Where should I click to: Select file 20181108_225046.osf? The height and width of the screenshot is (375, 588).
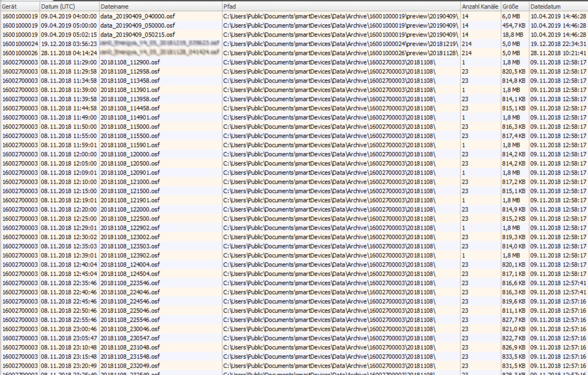[130, 310]
